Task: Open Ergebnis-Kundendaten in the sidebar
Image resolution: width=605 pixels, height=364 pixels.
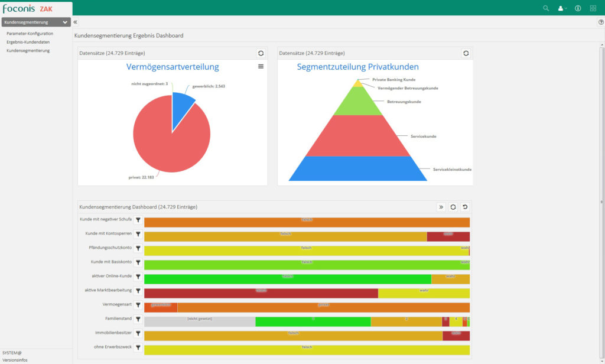Action: tap(28, 42)
